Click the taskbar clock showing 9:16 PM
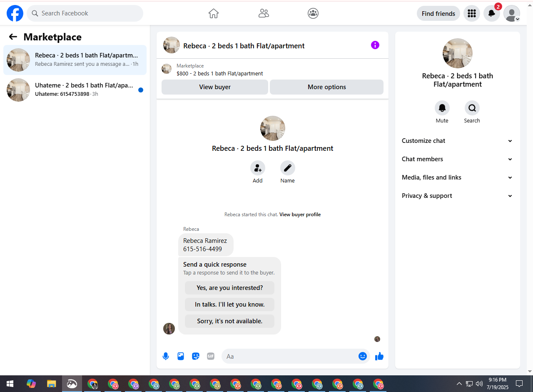Viewport: 533px width, 392px height. 498,384
